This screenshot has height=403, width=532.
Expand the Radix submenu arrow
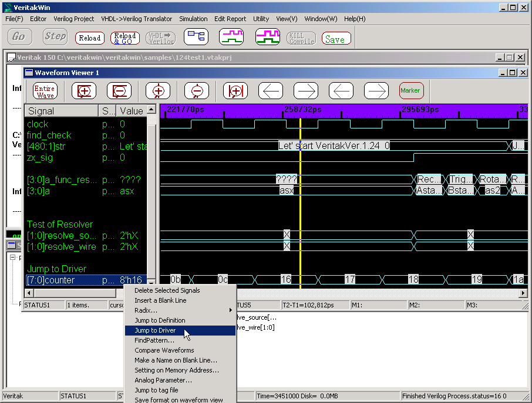(230, 310)
